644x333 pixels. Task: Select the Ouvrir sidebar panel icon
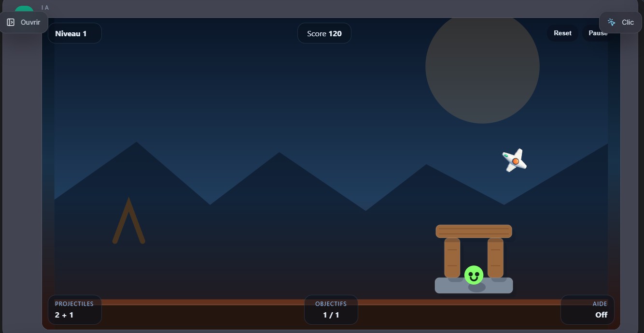(x=10, y=22)
